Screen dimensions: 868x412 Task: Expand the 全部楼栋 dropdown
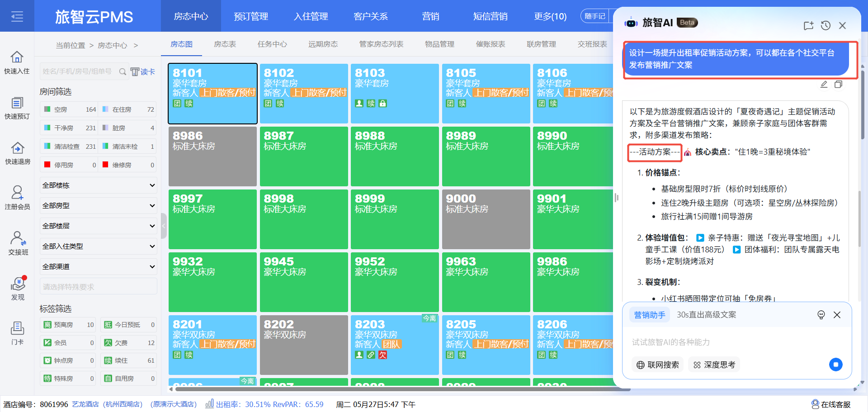click(99, 185)
